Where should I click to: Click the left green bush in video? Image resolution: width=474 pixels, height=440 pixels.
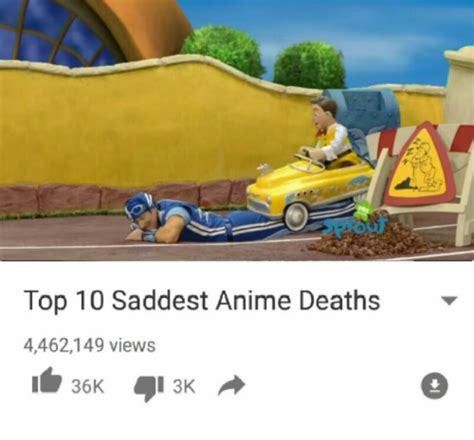224,50
